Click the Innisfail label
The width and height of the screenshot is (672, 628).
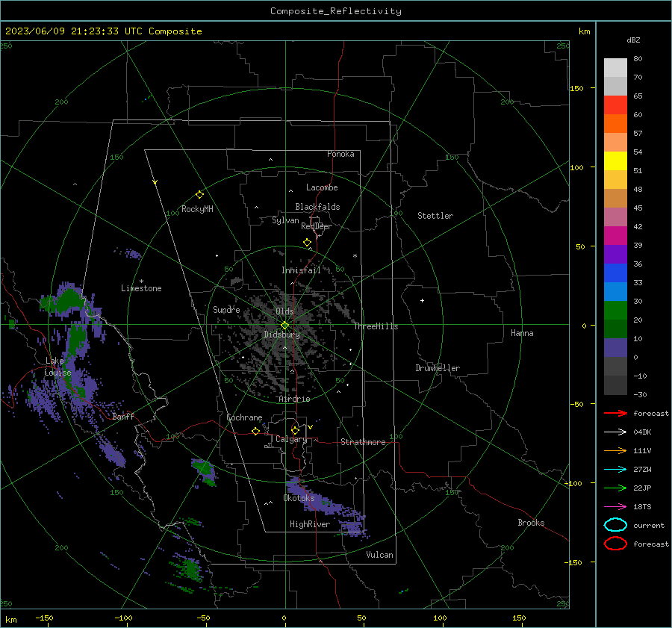301,270
